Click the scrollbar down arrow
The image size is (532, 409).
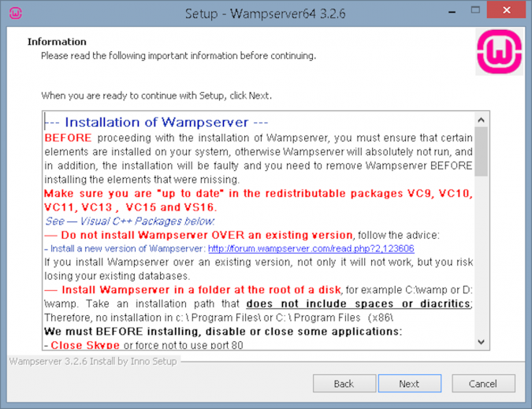pos(481,342)
